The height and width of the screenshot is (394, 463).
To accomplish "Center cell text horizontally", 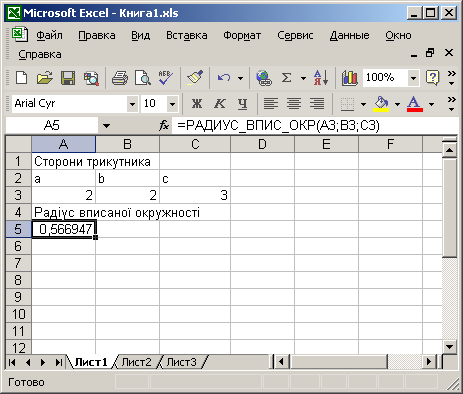I will (294, 104).
